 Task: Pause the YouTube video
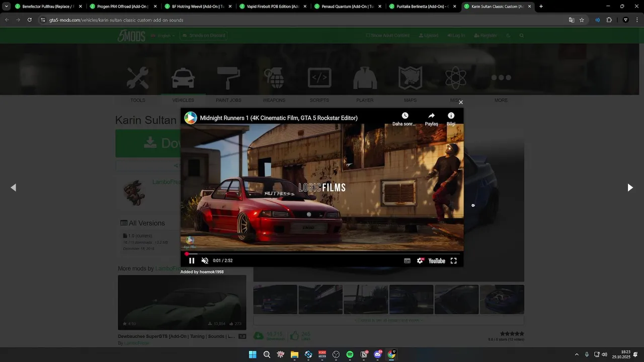coord(192,260)
